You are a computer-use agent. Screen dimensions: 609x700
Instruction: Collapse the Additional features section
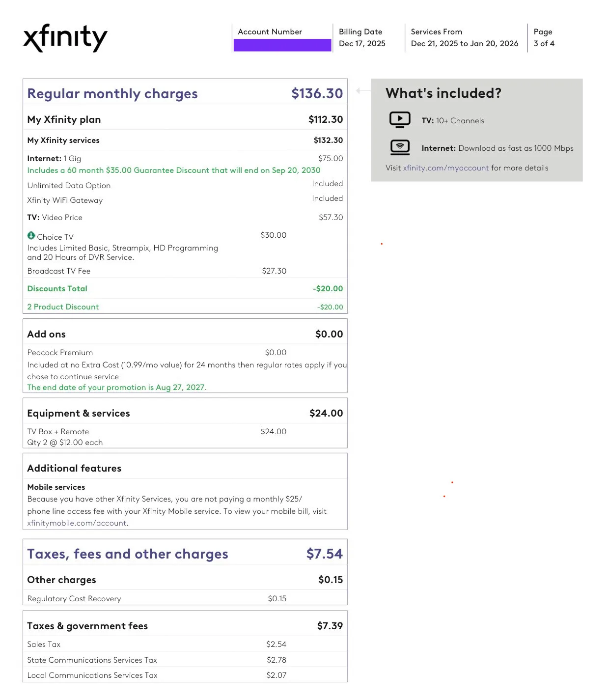[74, 468]
